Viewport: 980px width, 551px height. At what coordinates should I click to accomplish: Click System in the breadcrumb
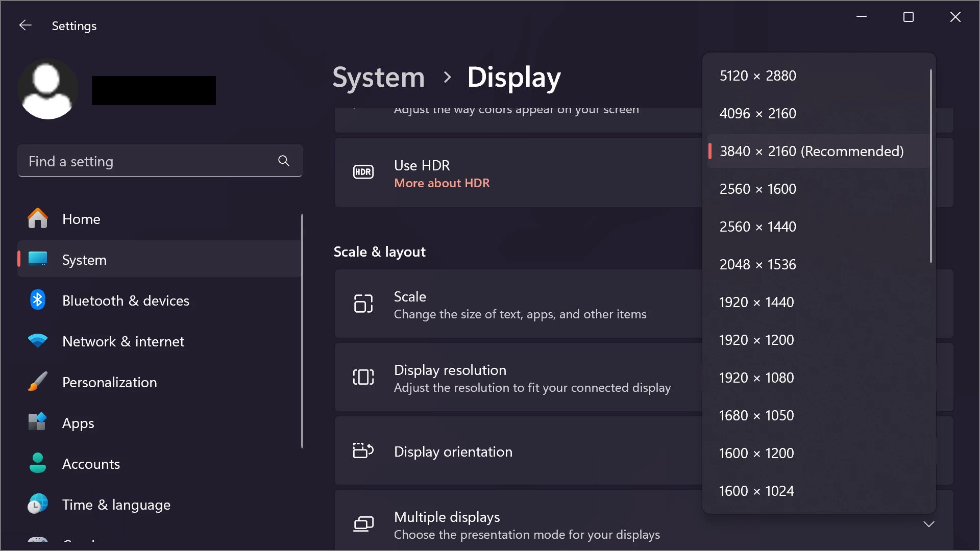tap(378, 78)
